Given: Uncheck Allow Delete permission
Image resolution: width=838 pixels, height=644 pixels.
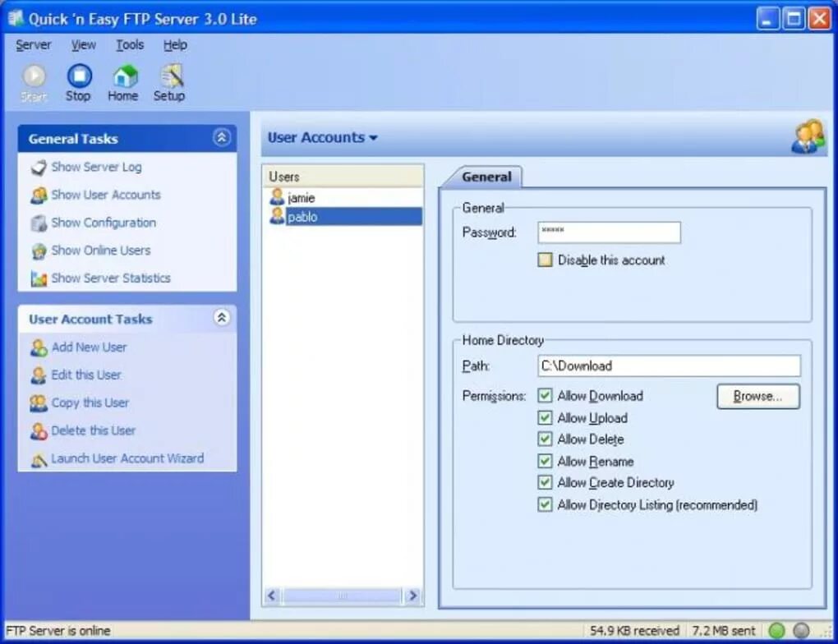Looking at the screenshot, I should (x=545, y=439).
